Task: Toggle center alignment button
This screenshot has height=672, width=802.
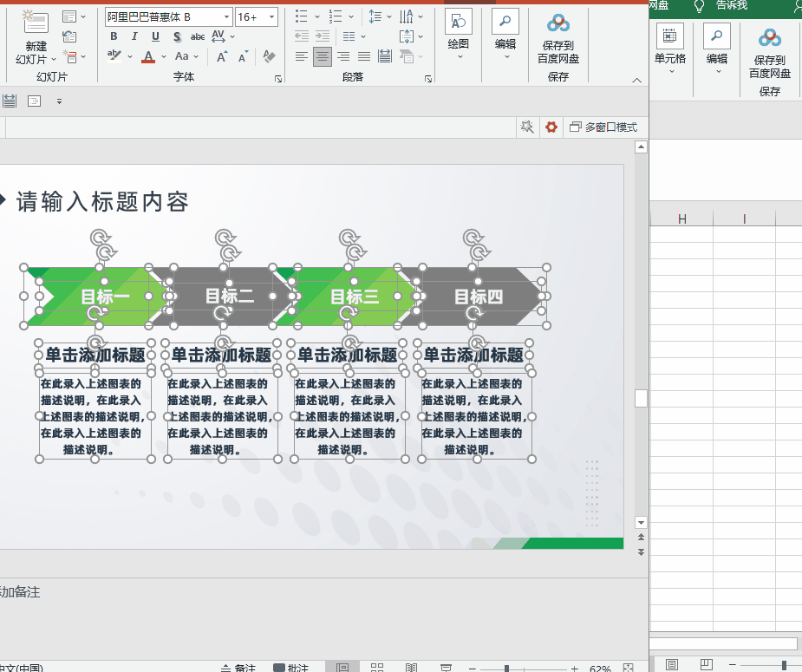Action: (x=323, y=56)
